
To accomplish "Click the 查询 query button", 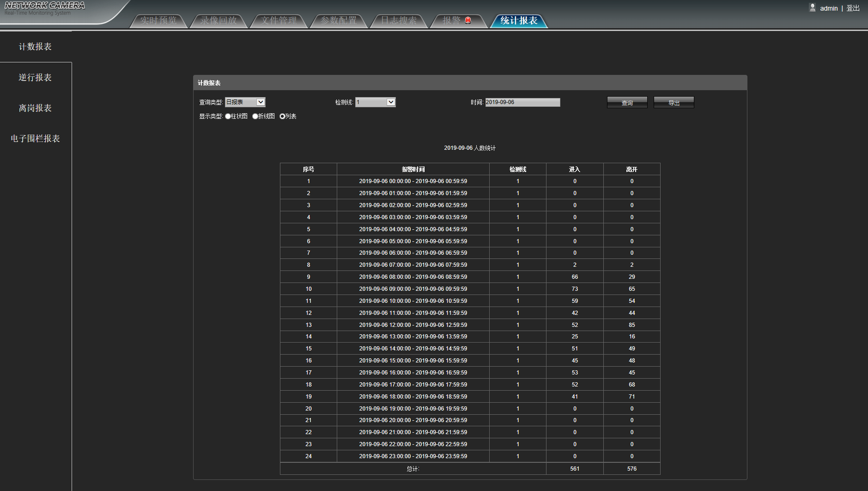I will [x=627, y=103].
